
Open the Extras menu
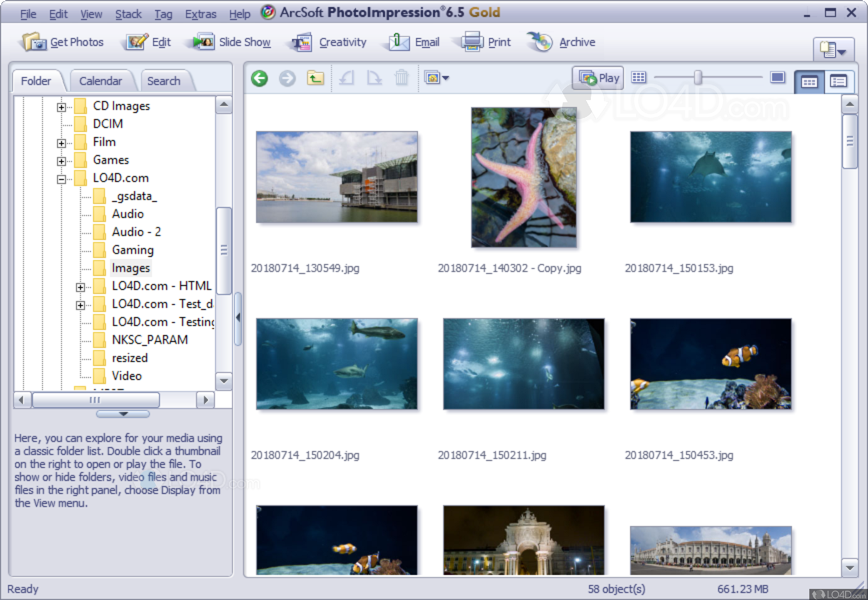click(x=200, y=14)
